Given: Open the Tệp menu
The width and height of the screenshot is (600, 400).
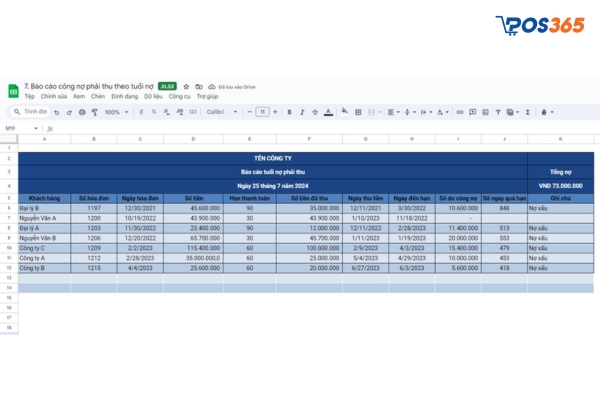Looking at the screenshot, I should [29, 96].
